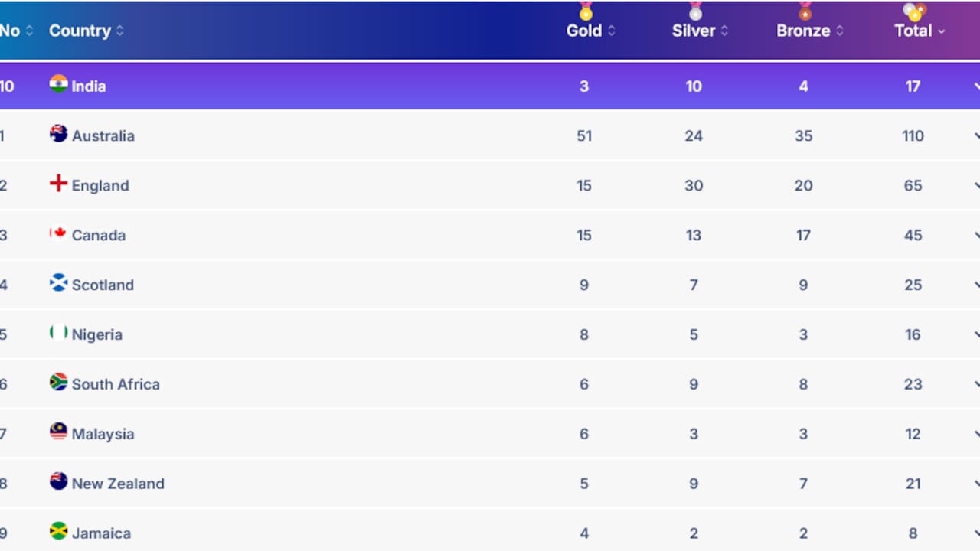
Task: Click the England flag icon
Action: coord(58,183)
